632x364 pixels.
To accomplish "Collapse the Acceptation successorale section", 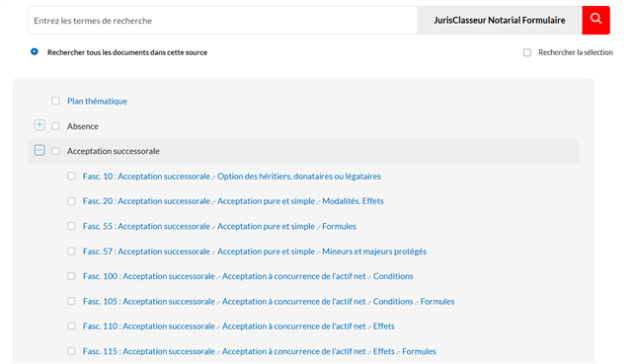I will click(x=39, y=150).
